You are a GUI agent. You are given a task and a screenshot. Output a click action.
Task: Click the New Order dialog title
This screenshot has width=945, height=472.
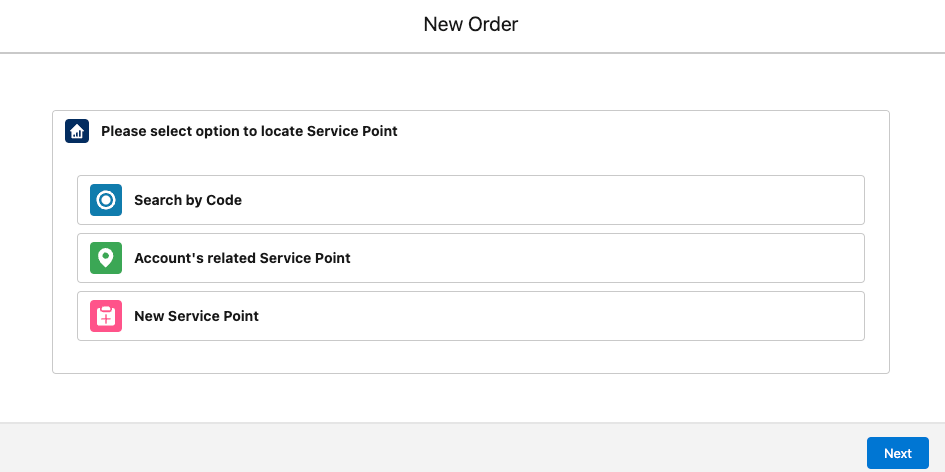coord(471,25)
